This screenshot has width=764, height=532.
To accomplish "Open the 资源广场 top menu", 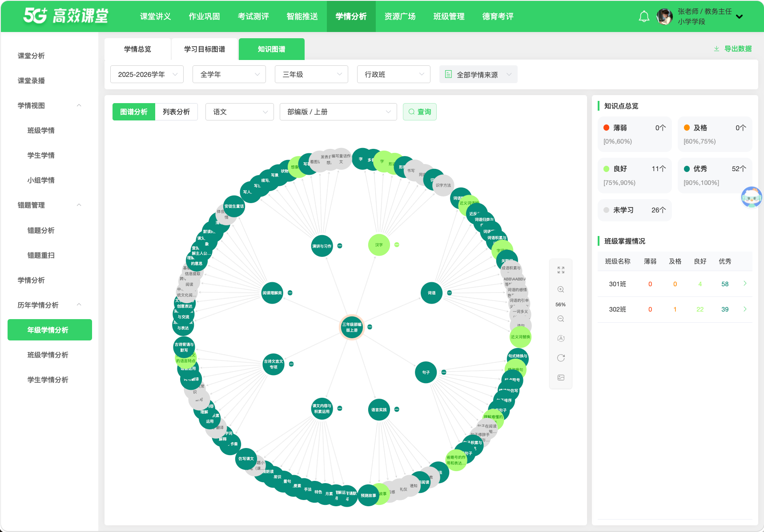I will [400, 16].
